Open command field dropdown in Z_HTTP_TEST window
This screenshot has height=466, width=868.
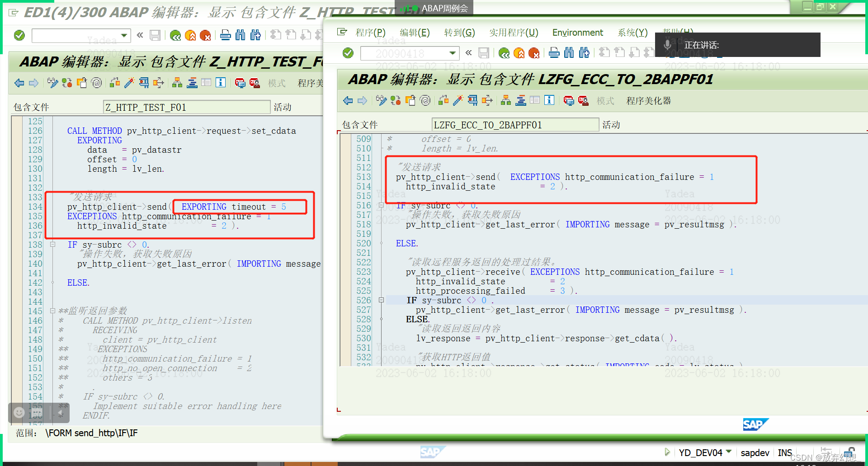click(124, 35)
